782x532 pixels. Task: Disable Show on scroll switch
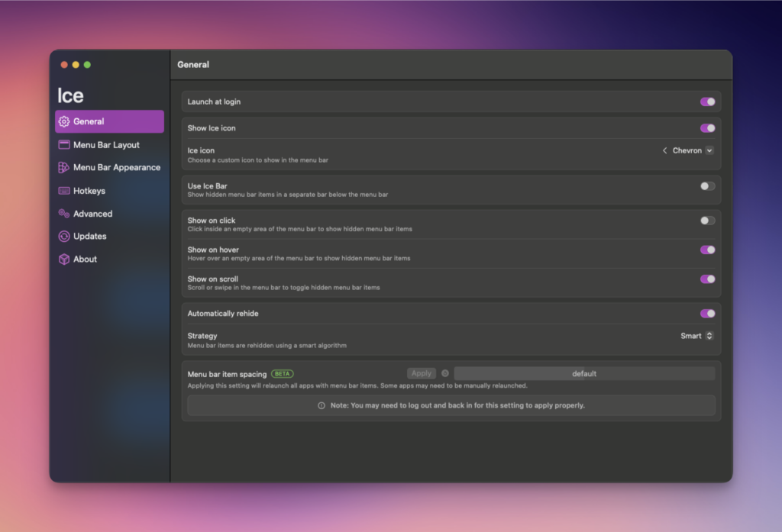(x=707, y=279)
